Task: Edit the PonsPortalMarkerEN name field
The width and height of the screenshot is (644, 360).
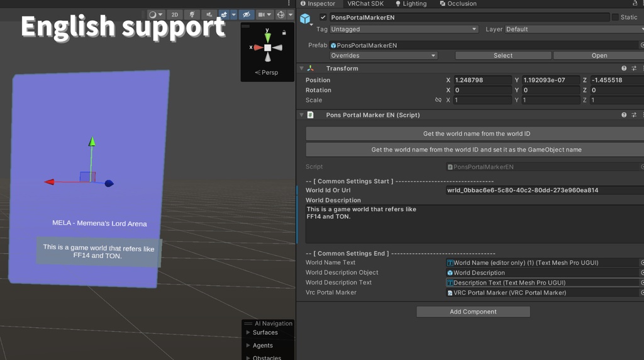Action: (x=469, y=17)
